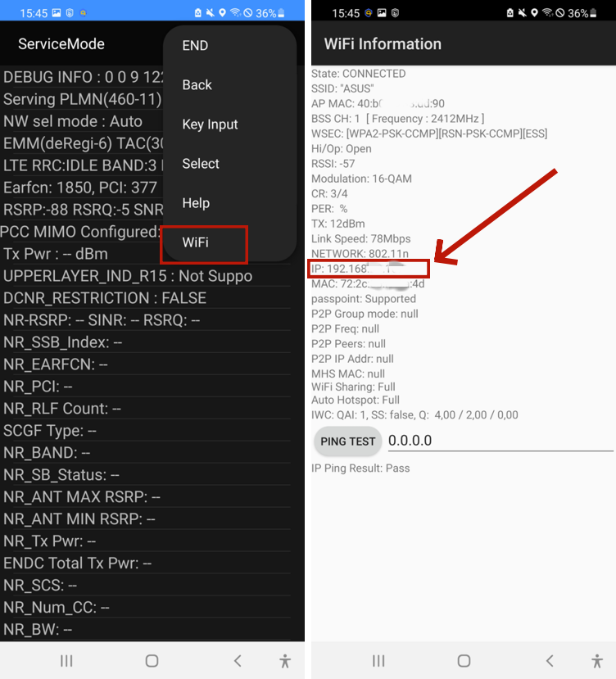Select the SCGF Type row
The height and width of the screenshot is (679, 616).
(x=145, y=431)
